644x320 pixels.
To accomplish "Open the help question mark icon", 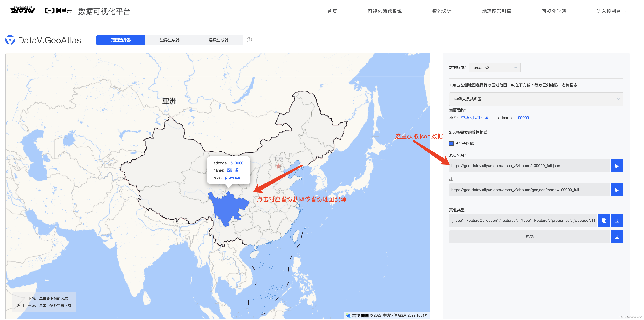I will 249,40.
